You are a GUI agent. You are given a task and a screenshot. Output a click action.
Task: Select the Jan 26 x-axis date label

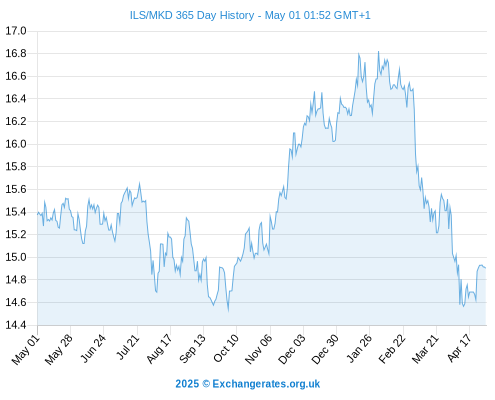click(x=359, y=349)
